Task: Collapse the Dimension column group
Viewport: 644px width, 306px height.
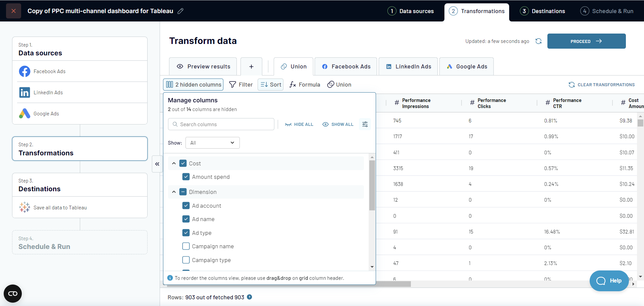Action: [x=174, y=192]
